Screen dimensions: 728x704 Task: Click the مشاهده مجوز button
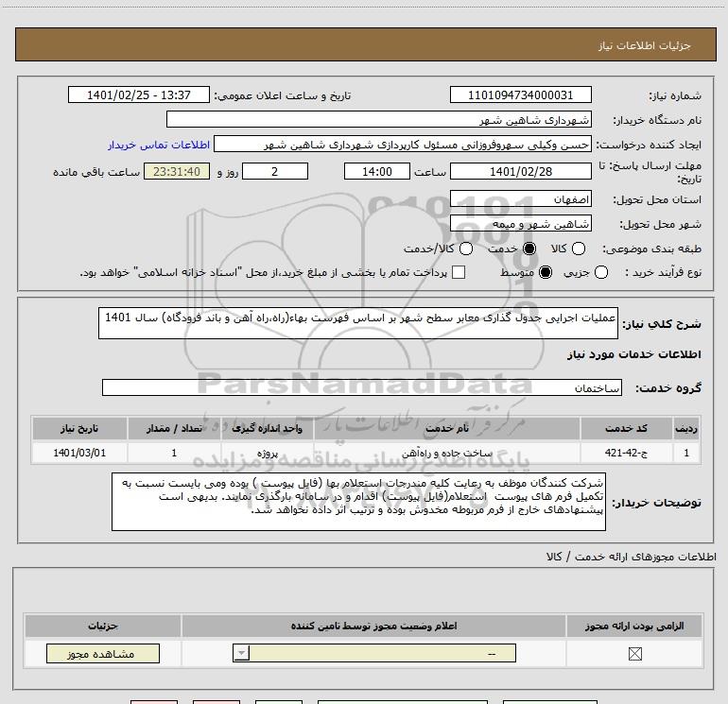coord(103,653)
